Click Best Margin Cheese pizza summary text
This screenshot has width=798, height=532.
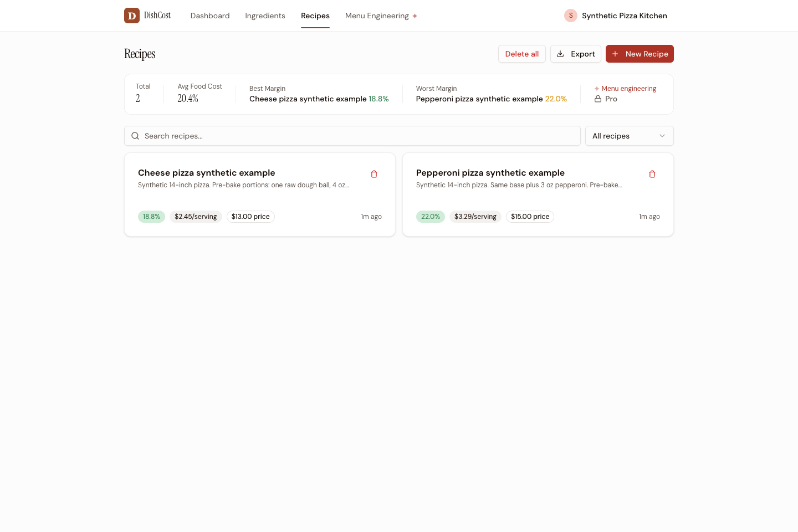(319, 99)
